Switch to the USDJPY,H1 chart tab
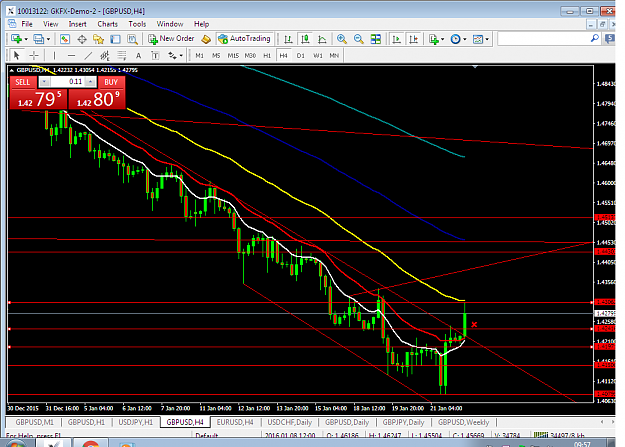This screenshot has height=447, width=625. (136, 422)
